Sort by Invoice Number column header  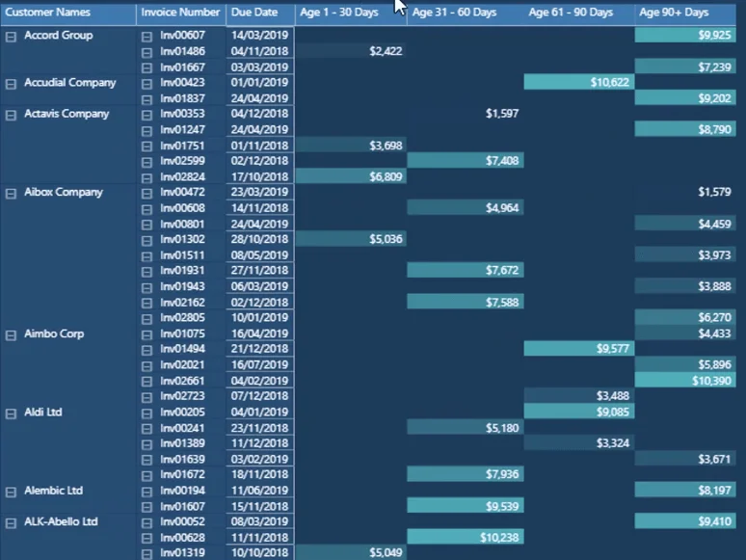click(180, 13)
